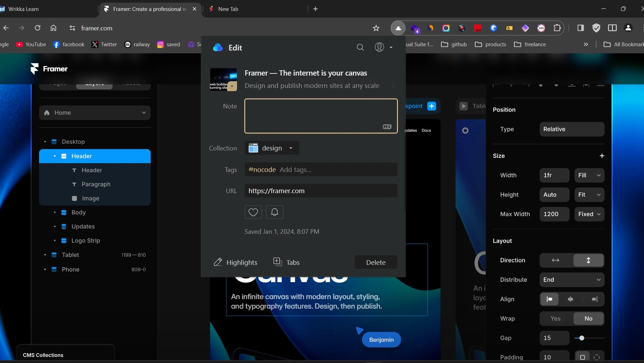Select the Framer: Create a professional tab
Image resolution: width=644 pixels, height=363 pixels.
151,9
